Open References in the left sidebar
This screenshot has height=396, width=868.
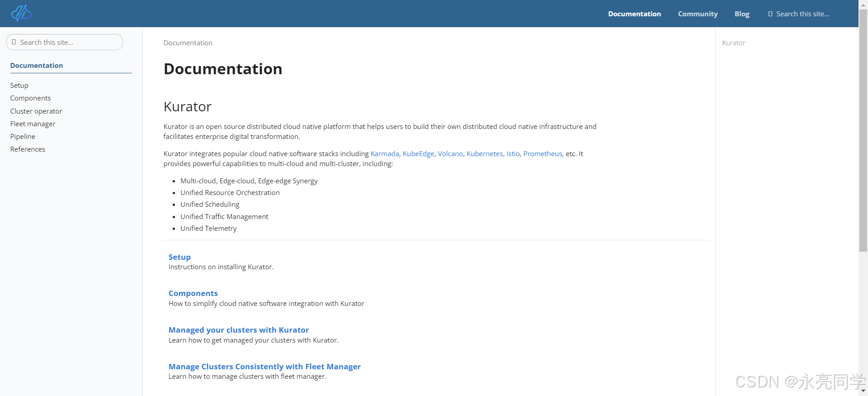click(x=28, y=149)
